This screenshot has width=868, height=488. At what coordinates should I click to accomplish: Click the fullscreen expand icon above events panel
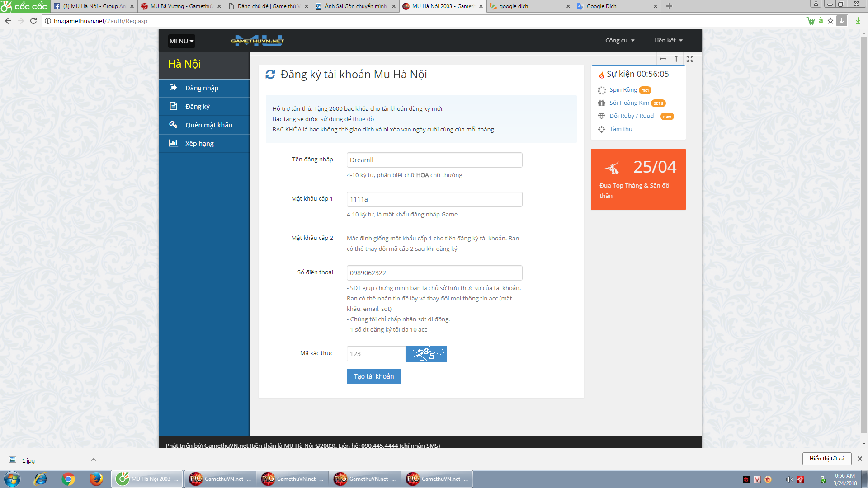pyautogui.click(x=690, y=59)
